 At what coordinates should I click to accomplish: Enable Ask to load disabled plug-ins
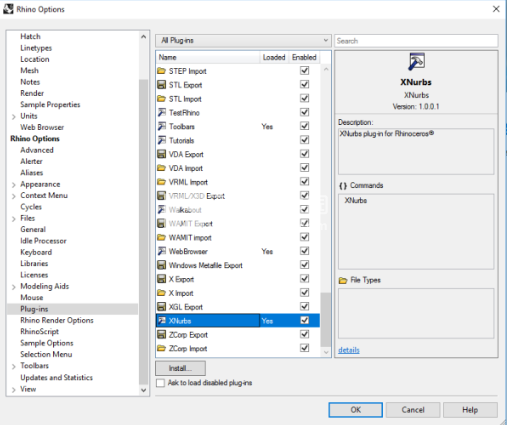[160, 383]
